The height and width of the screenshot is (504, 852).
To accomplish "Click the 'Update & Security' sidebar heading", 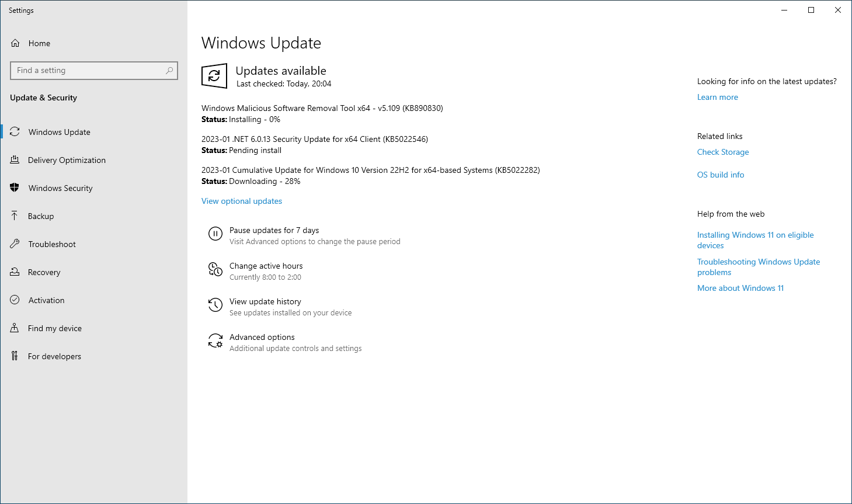I will tap(43, 98).
